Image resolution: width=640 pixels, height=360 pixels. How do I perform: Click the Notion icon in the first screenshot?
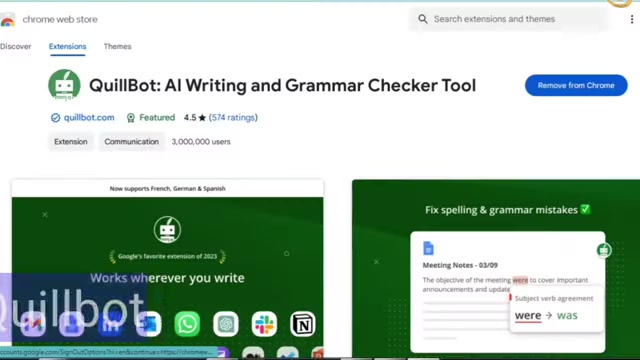[302, 324]
